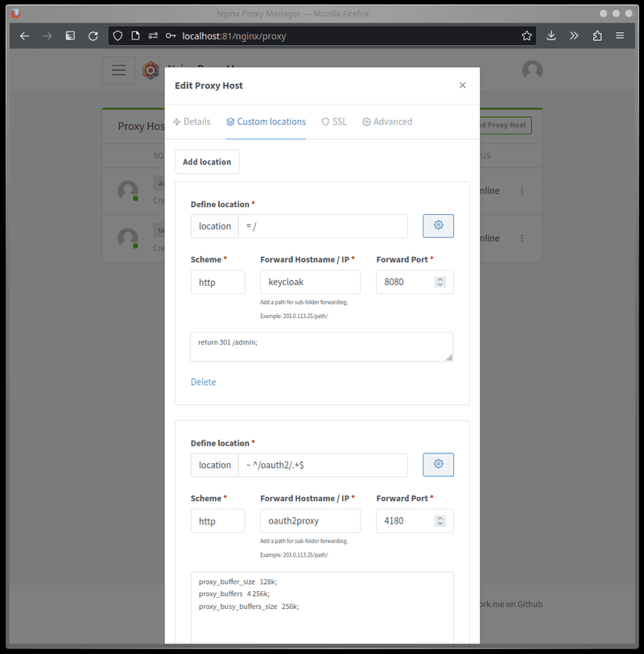Open Firefox extensions puzzle icon
Screen dimensions: 644x654
(597, 36)
